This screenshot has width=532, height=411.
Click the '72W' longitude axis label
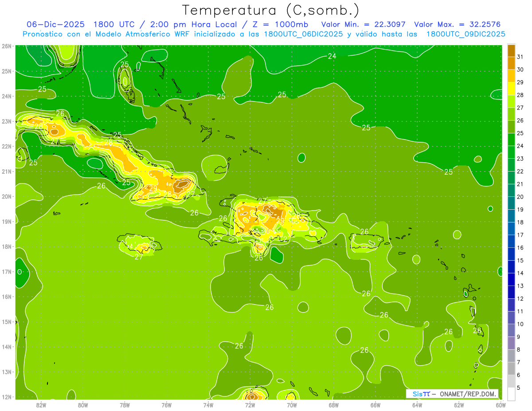250,405
